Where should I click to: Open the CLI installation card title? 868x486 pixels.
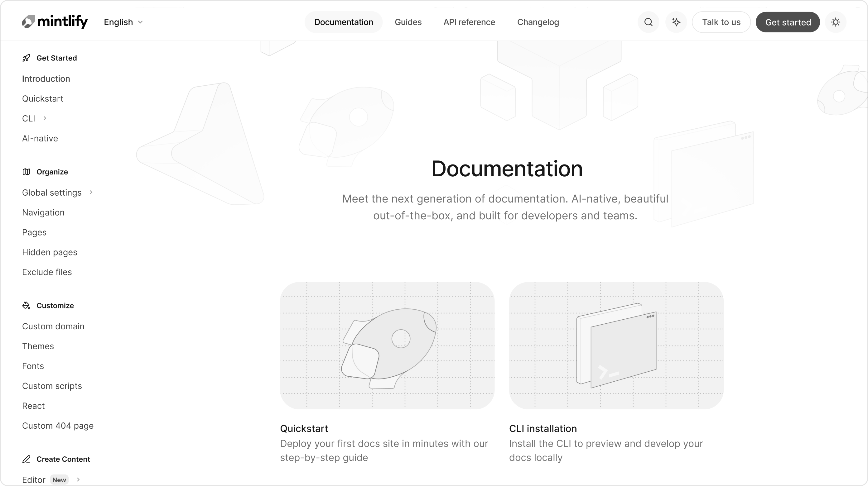pyautogui.click(x=543, y=428)
